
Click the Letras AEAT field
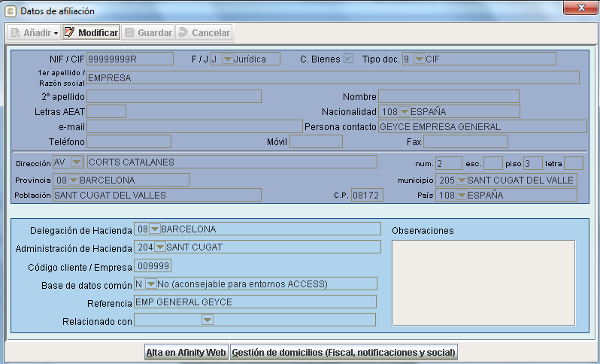pos(106,111)
